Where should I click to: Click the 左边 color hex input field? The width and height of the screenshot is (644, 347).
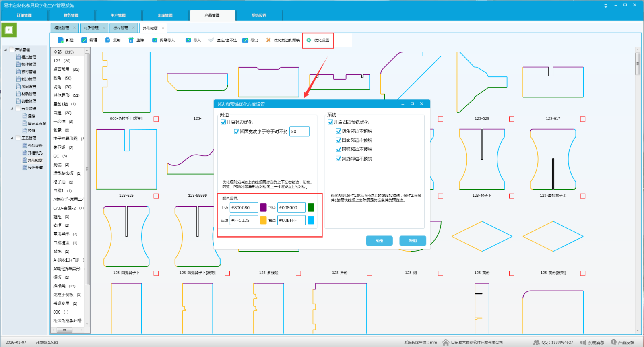pos(244,221)
